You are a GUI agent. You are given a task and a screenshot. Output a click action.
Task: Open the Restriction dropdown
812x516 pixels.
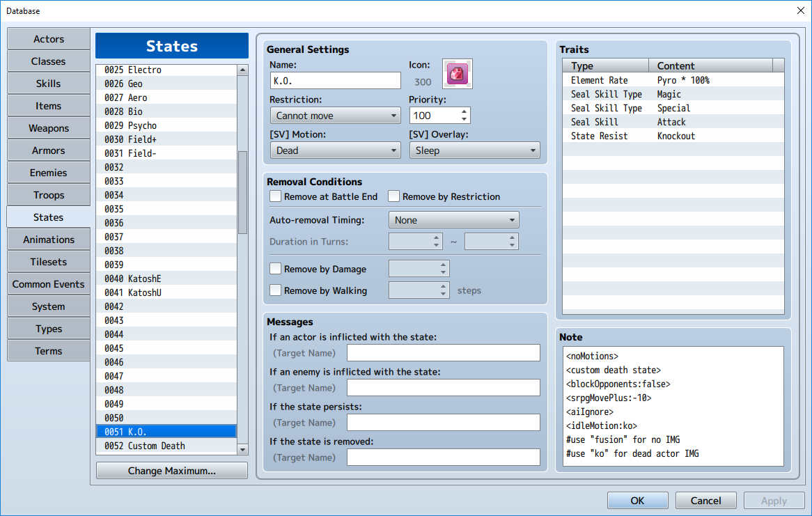tap(335, 116)
